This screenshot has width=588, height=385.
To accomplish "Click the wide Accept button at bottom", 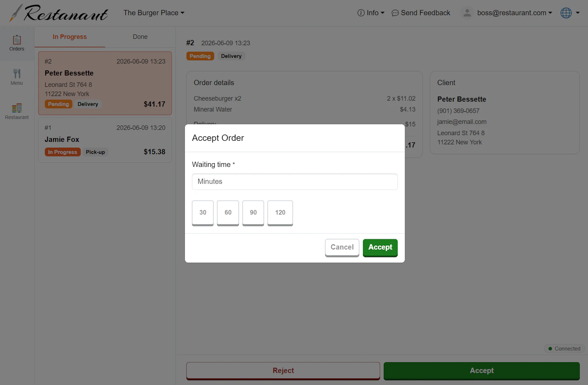I will pyautogui.click(x=482, y=371).
